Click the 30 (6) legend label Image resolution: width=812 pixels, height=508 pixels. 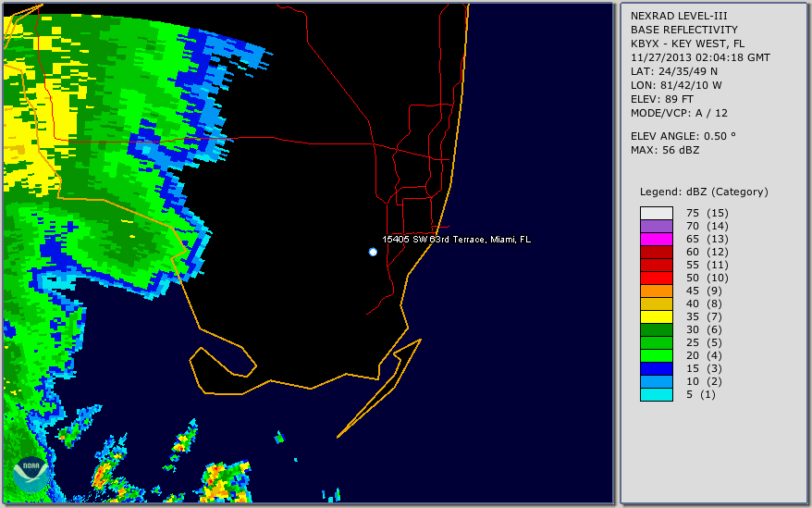point(705,329)
